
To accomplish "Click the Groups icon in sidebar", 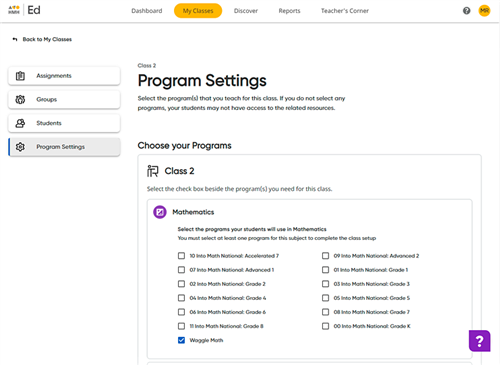I will (20, 99).
